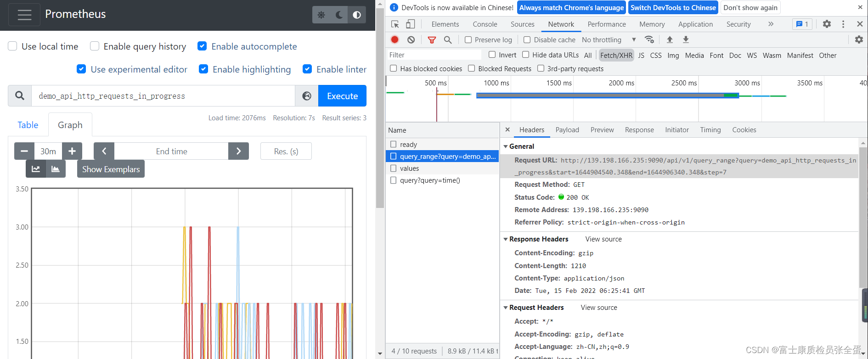868x359 pixels.
Task: Click Show Exemplars button
Action: (x=111, y=169)
